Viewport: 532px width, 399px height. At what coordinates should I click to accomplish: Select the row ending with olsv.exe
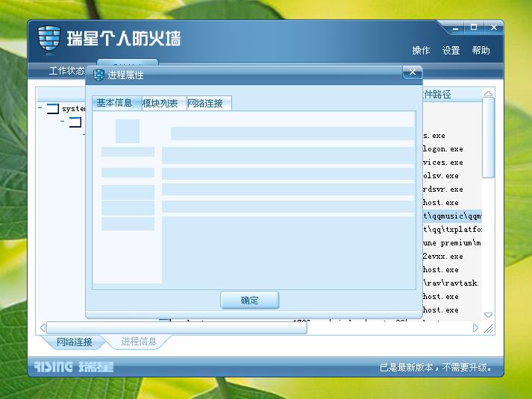(x=452, y=175)
